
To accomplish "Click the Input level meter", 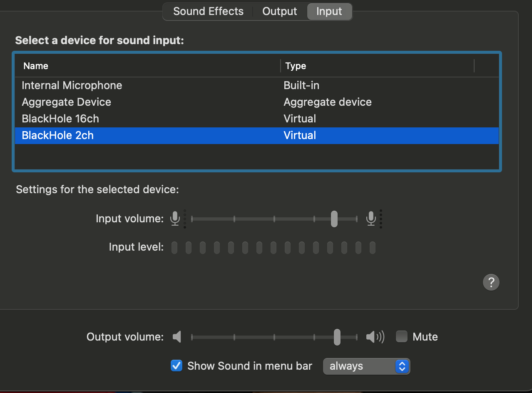I will (x=273, y=248).
